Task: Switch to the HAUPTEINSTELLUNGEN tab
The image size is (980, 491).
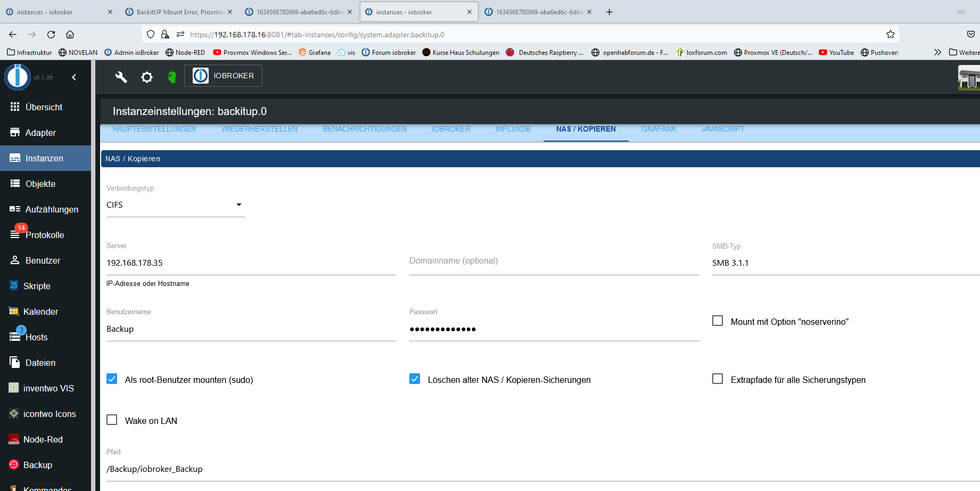Action: pos(154,129)
